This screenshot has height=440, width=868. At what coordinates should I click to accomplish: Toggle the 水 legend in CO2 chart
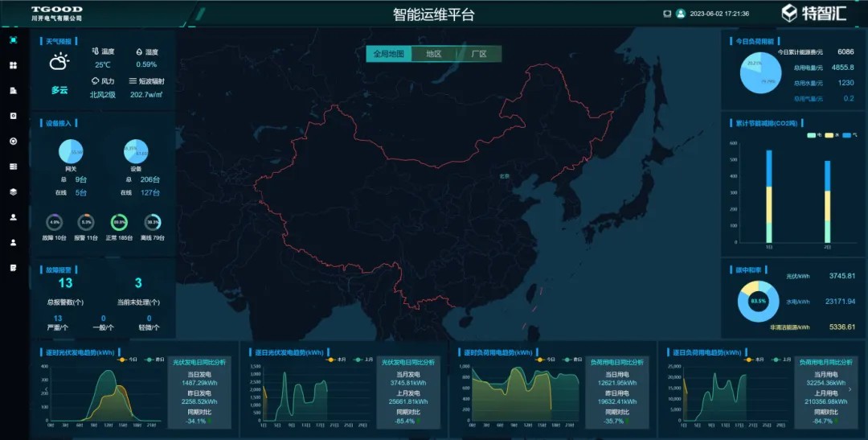tap(833, 135)
